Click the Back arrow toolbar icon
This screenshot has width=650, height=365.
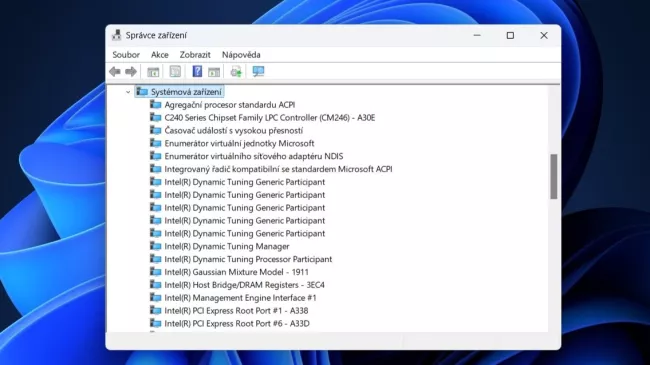115,72
